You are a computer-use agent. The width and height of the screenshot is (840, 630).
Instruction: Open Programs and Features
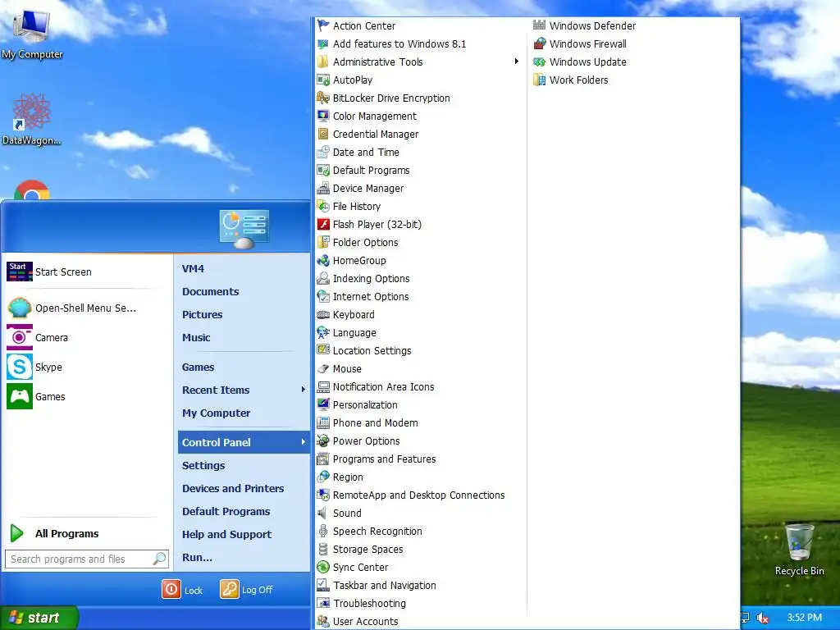tap(384, 459)
